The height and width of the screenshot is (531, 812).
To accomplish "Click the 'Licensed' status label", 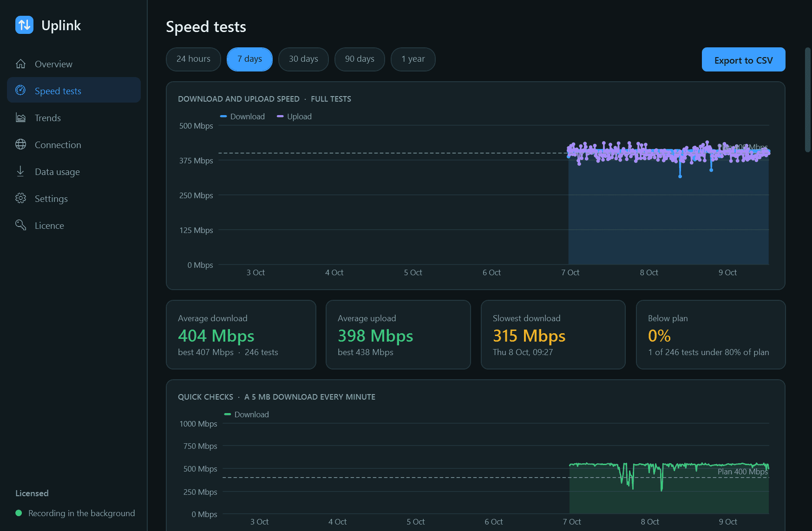I will [x=32, y=493].
